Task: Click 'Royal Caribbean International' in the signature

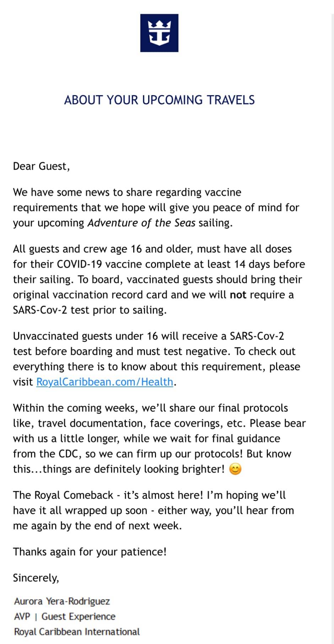Action: click(77, 632)
